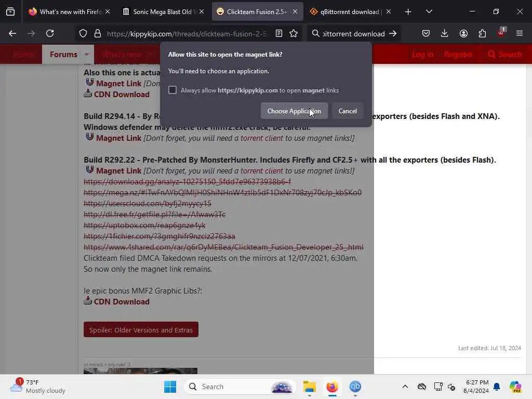Click Firefox icon on taskbar
Screen dimensions: 532x399
point(332,387)
